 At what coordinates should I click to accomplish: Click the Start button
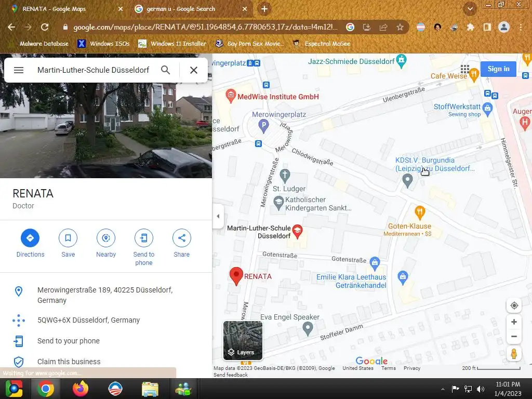click(x=14, y=389)
